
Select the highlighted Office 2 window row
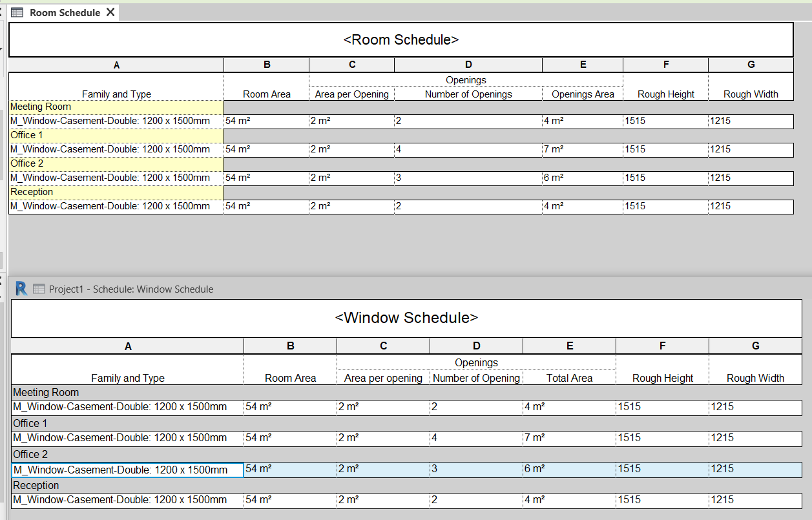pos(127,468)
